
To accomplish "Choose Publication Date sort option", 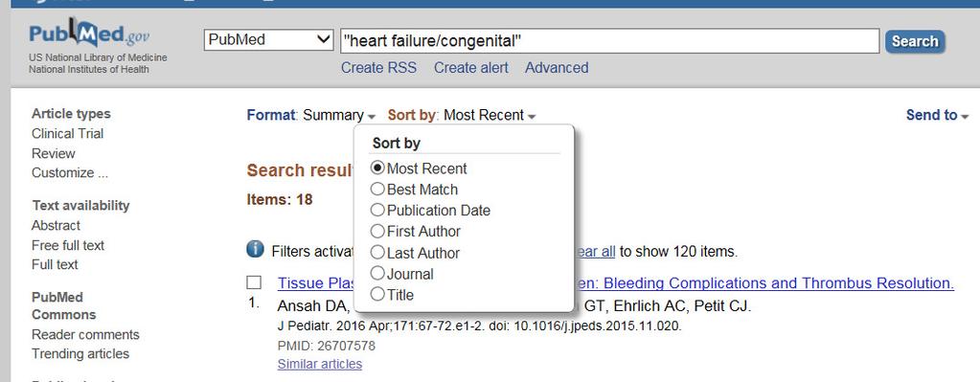I will point(377,211).
